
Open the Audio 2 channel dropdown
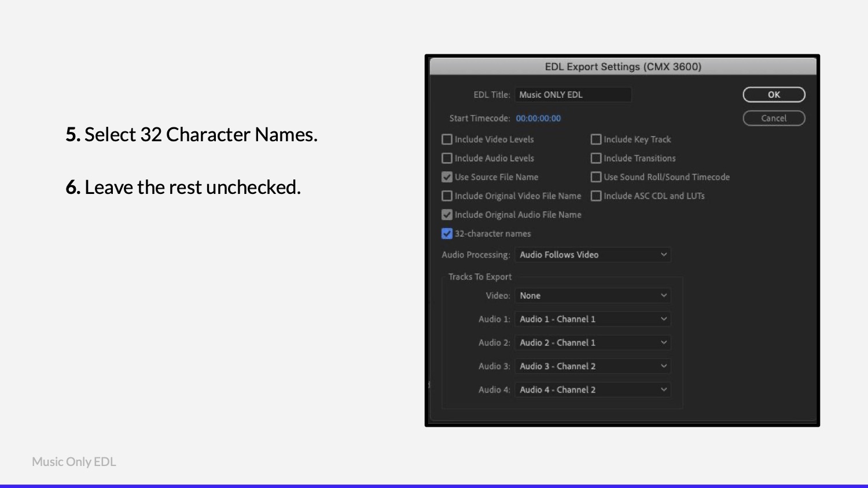[593, 343]
